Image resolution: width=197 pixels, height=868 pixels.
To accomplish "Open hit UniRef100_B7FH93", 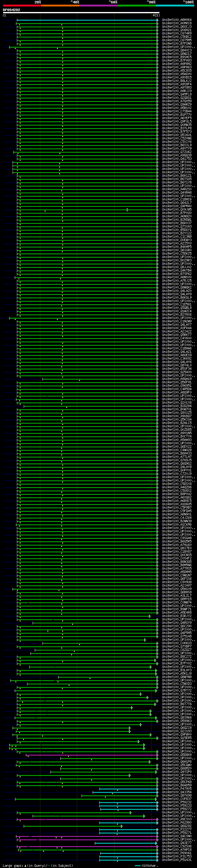I will pos(177,60).
